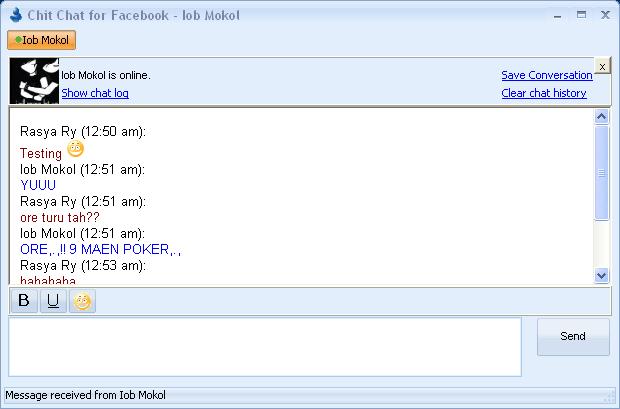Maximize the Chit Chat window
Viewport: 620px width, 409px height.
(581, 15)
